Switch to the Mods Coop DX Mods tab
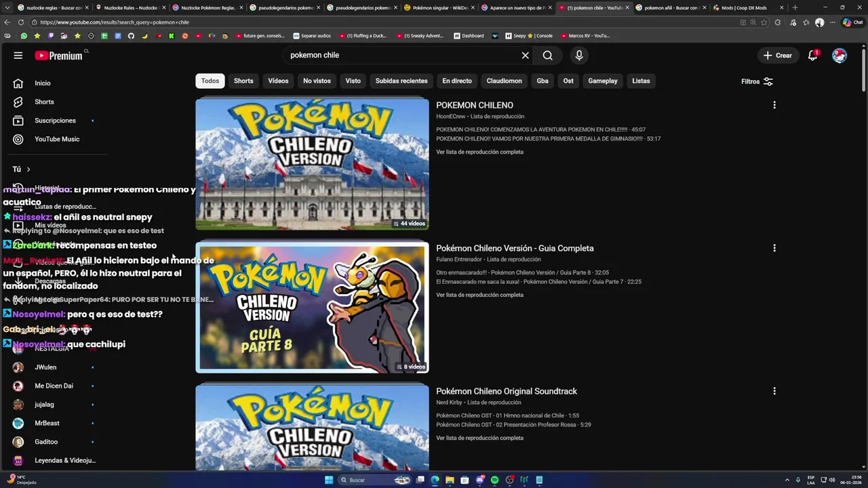Image resolution: width=868 pixels, height=488 pixels. (x=747, y=7)
